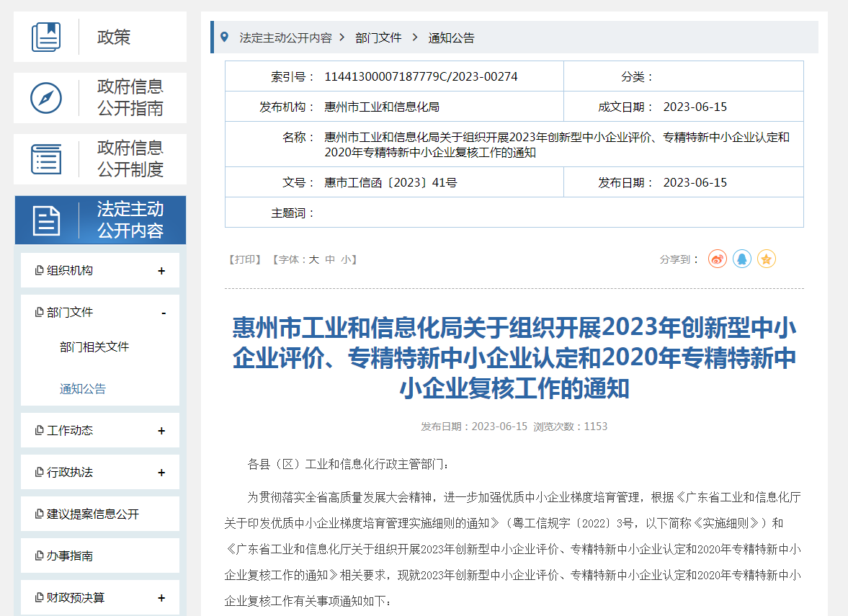Image resolution: width=848 pixels, height=616 pixels.
Task: Collapse the 部门文件 section
Action: coord(164,313)
